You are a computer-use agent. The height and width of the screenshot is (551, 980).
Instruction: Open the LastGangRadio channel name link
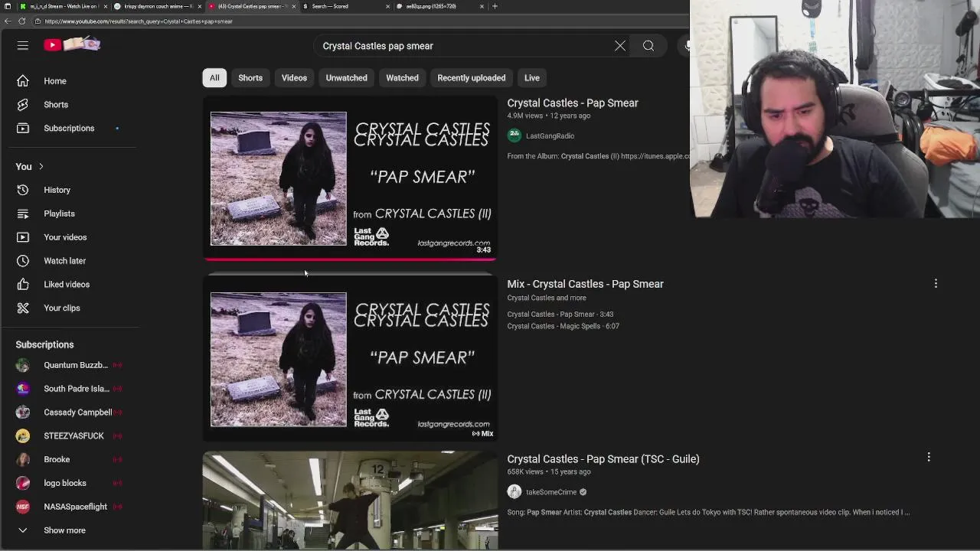point(550,136)
